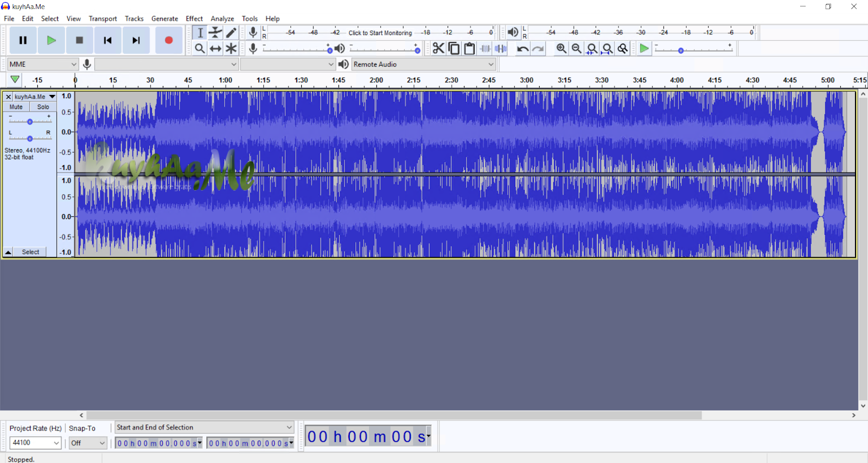Collapse the track with the up-arrow button
Screen dimensions: 868x463
coord(8,252)
